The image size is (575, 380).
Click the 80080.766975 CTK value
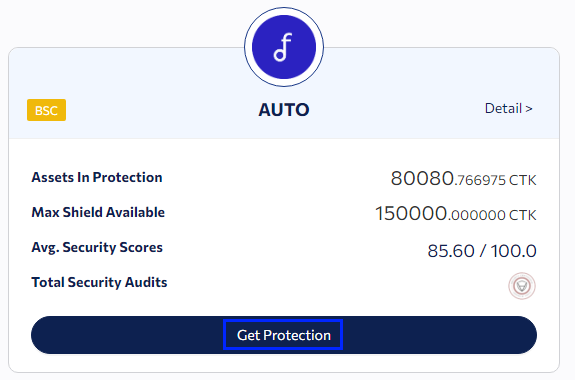pyautogui.click(x=463, y=179)
